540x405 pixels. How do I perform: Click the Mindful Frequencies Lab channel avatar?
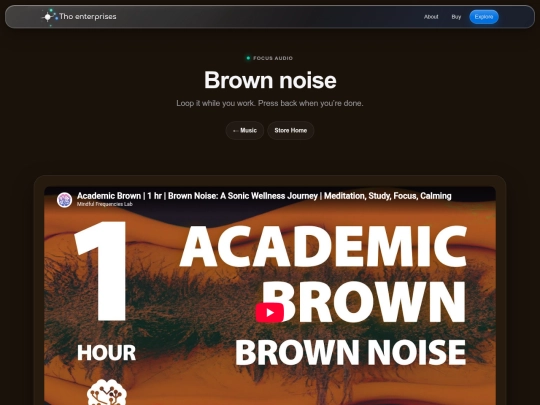point(64,200)
